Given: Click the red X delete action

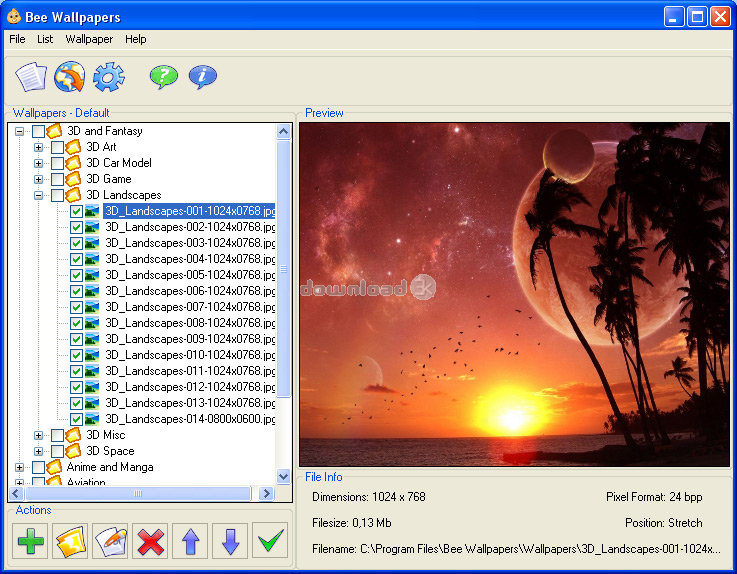Looking at the screenshot, I should (150, 541).
